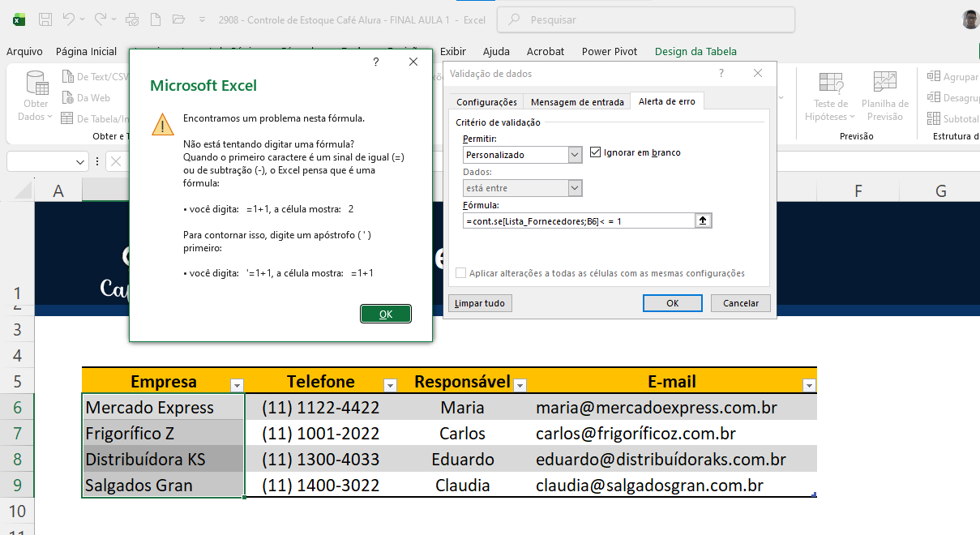Click the search magnifier in Pesquisar box

(x=514, y=19)
